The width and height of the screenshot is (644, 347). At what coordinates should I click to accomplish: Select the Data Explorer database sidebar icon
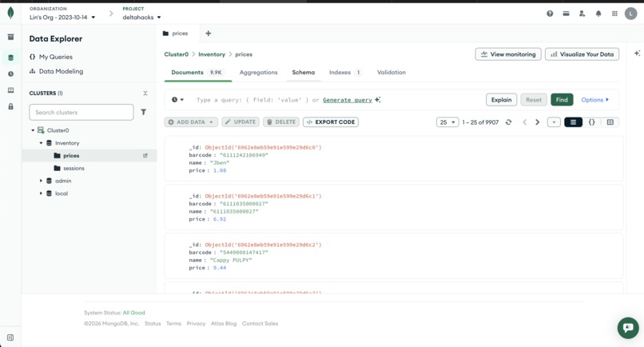[x=10, y=58]
